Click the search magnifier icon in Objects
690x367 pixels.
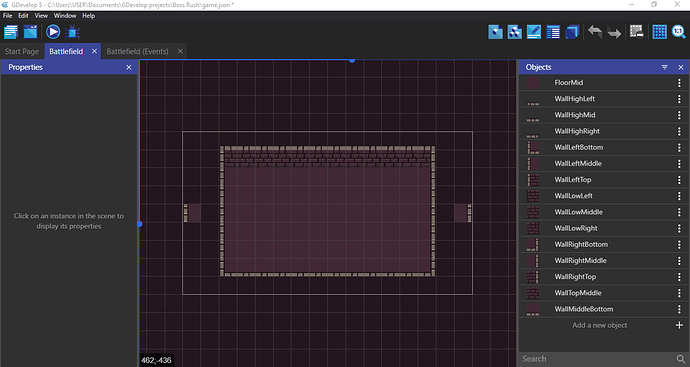click(x=681, y=359)
